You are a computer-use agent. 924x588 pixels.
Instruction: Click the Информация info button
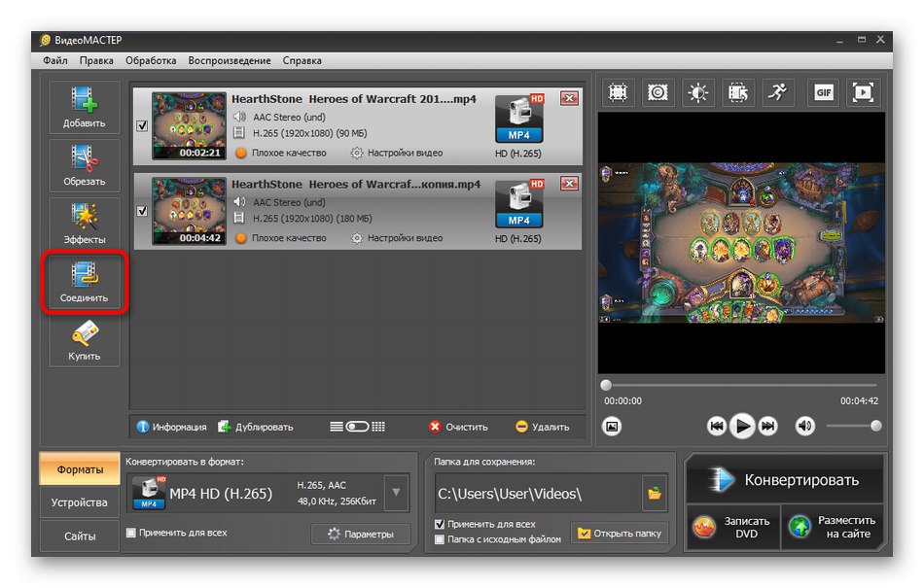pos(171,427)
